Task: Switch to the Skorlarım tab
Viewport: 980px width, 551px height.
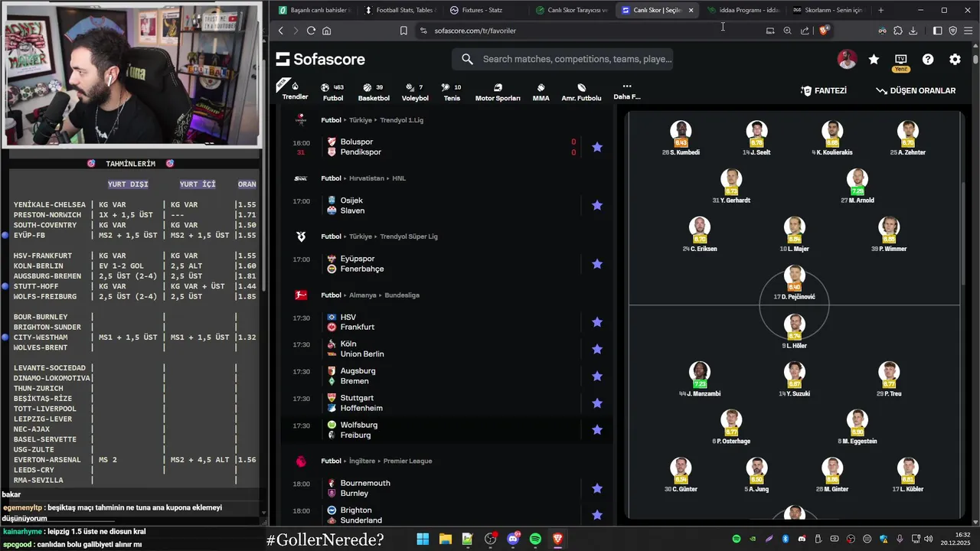Action: 828,10
